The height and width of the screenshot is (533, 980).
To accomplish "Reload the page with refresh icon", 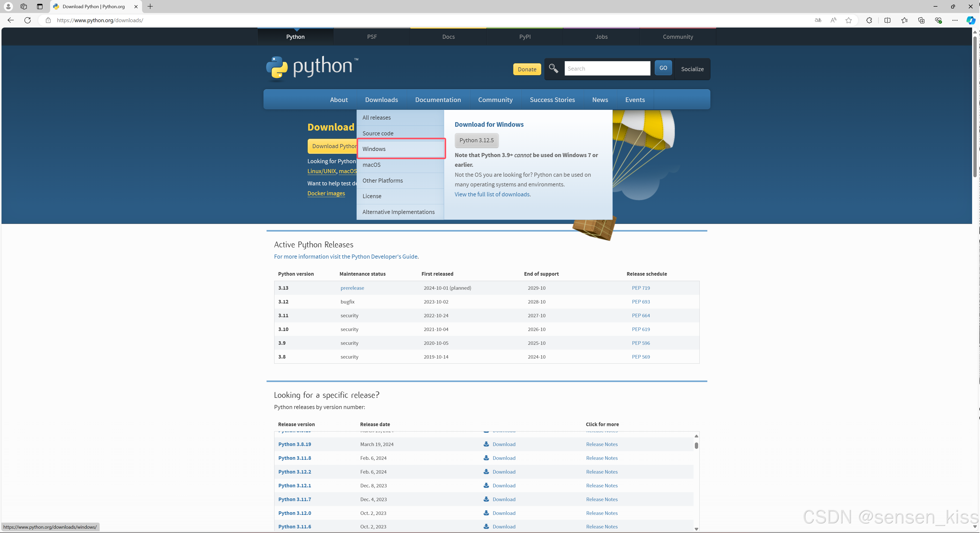I will coord(27,20).
